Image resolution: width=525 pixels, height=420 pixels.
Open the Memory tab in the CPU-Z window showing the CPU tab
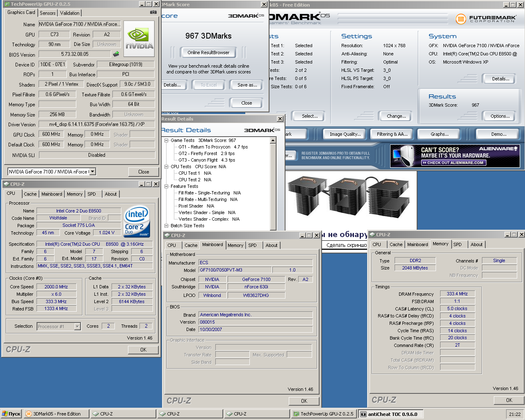[x=75, y=194]
